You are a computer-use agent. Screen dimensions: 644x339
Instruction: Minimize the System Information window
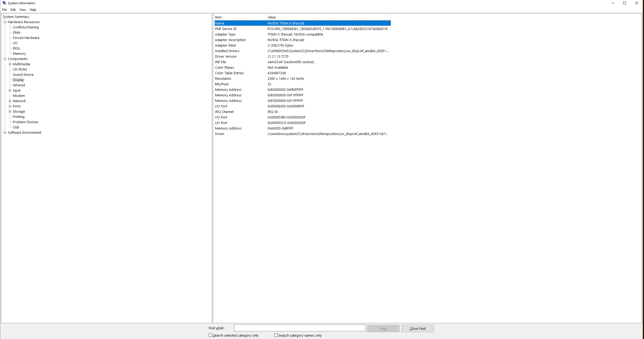[x=613, y=3]
